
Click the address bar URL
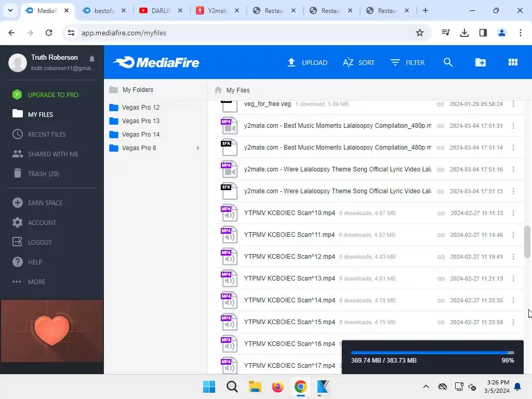tap(124, 33)
